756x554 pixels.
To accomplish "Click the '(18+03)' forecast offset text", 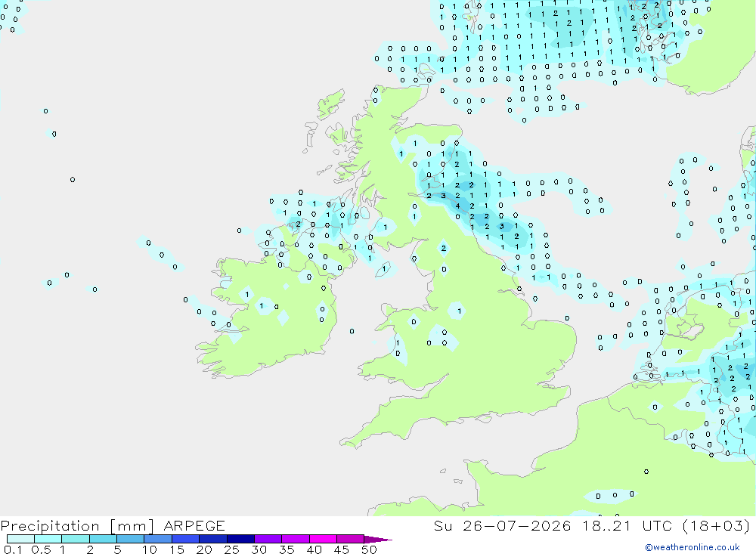I will (717, 526).
